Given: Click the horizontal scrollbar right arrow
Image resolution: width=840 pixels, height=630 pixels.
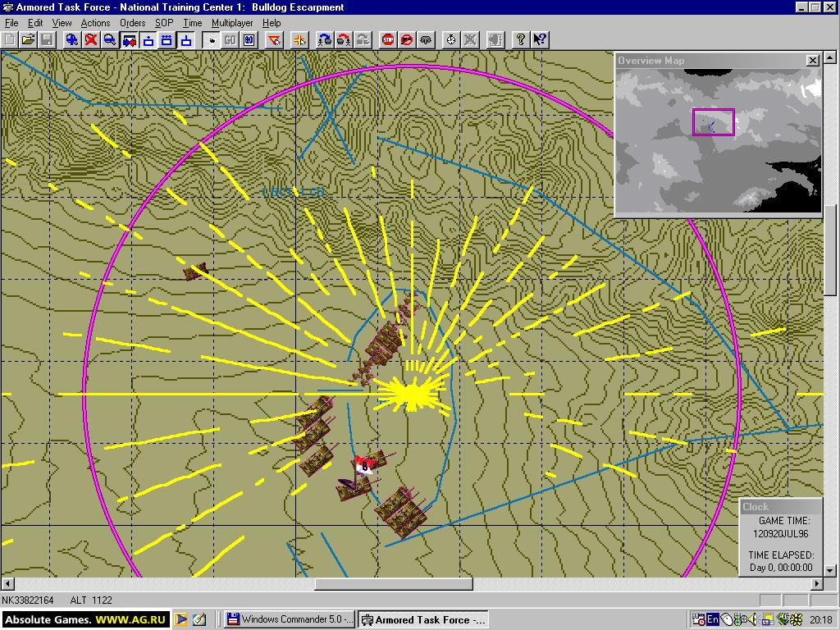Looking at the screenshot, I should (x=817, y=583).
